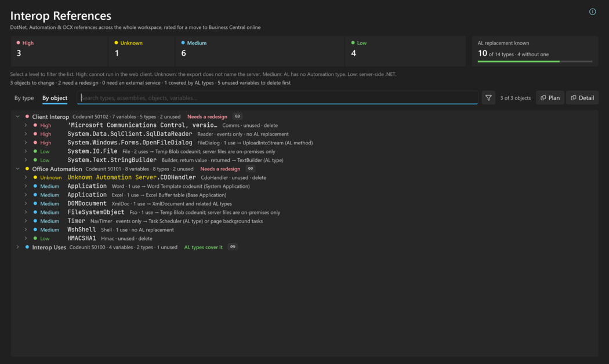609x364 pixels.
Task: Expand the CDOHandler row
Action: 26,177
